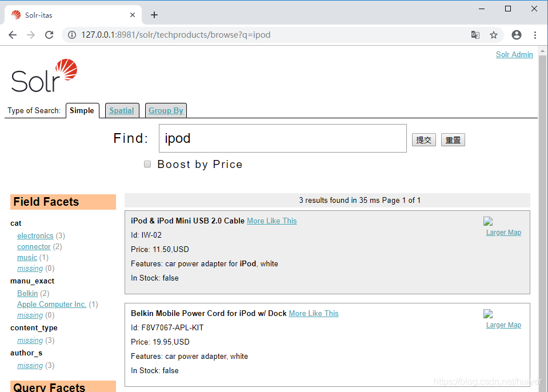Click 'Id: F8V7067-APL-KIT' text
The width and height of the screenshot is (548, 392).
point(167,328)
